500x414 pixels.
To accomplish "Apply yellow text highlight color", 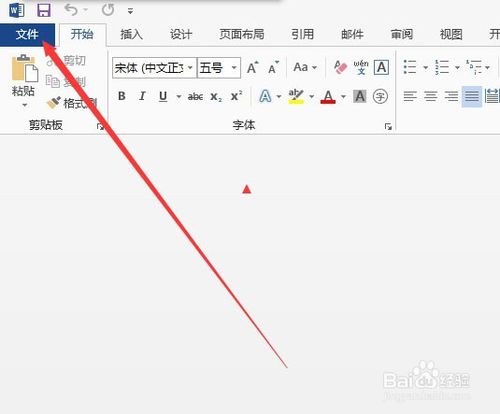I will coord(296,97).
